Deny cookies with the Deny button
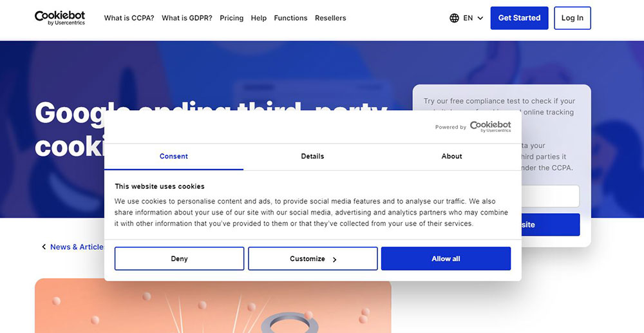Image resolution: width=644 pixels, height=333 pixels. click(x=179, y=259)
